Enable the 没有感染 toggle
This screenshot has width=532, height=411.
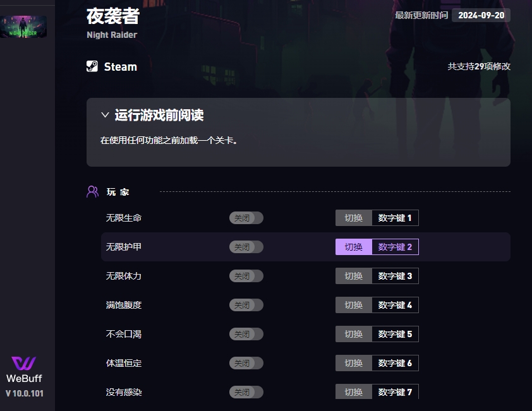click(246, 392)
